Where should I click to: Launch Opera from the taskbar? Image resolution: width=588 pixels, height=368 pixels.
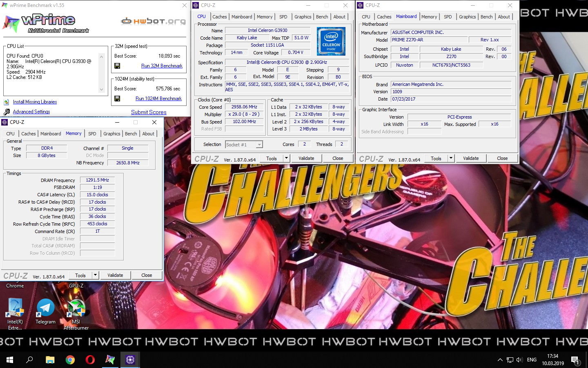[x=90, y=360]
